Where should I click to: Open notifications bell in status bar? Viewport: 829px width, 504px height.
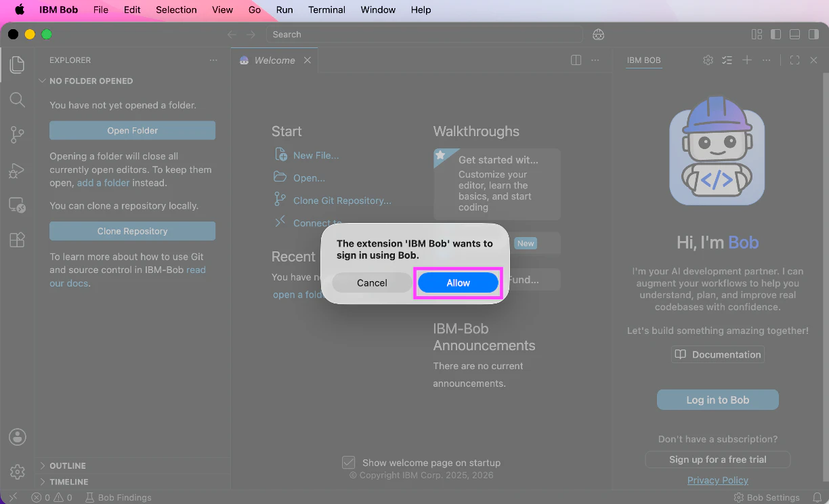pyautogui.click(x=817, y=497)
